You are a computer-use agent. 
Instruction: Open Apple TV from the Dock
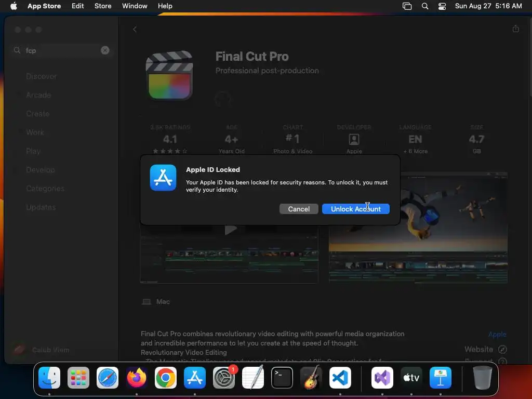[x=411, y=378]
